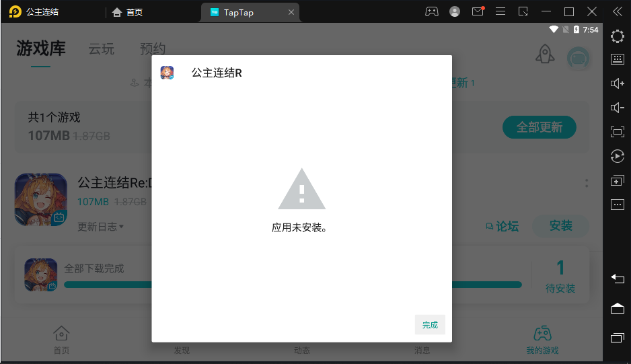Open 我的游戏 in bottom navigation
Viewport: 631px width, 364px height.
[542, 339]
